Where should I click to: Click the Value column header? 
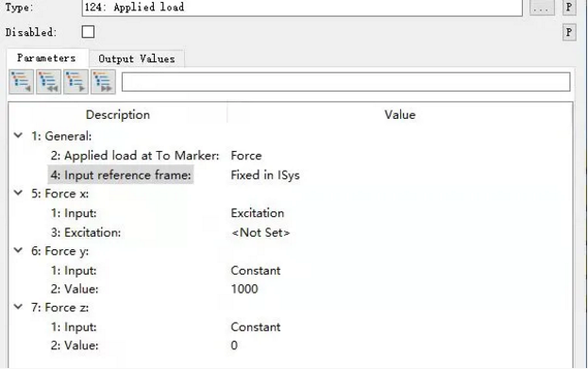[x=400, y=115]
